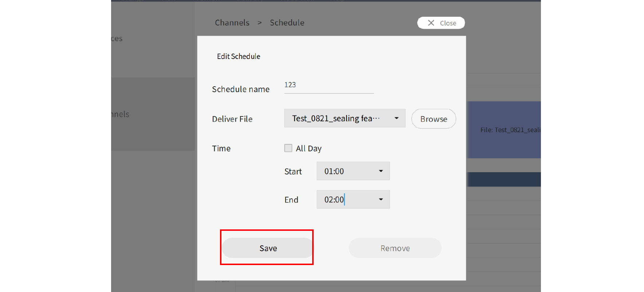The image size is (644, 292).
Task: Click the Schedule breadcrumb item
Action: click(287, 23)
